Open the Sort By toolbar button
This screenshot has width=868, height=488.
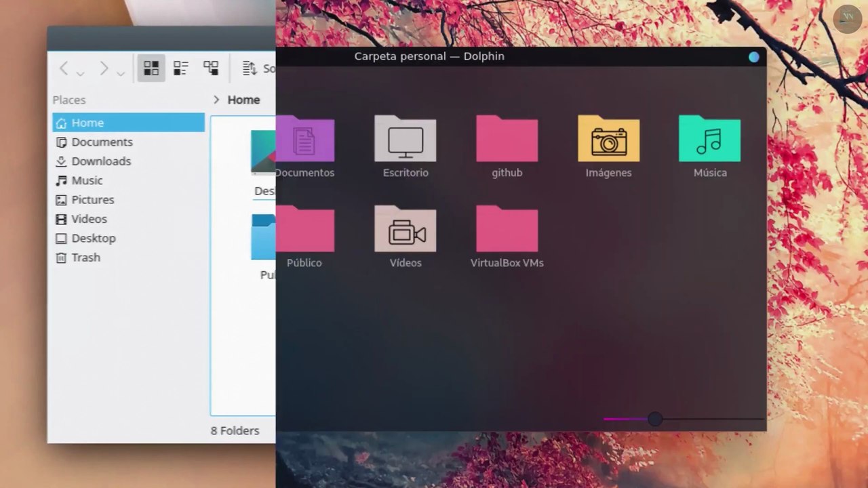[x=259, y=68]
